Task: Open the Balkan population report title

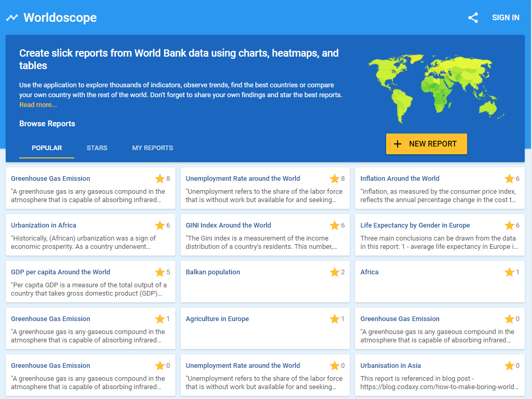Action: tap(213, 272)
